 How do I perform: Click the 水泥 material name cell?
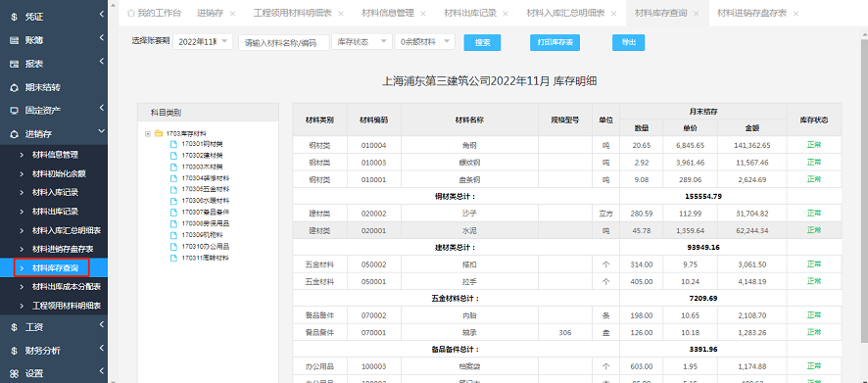(x=469, y=230)
